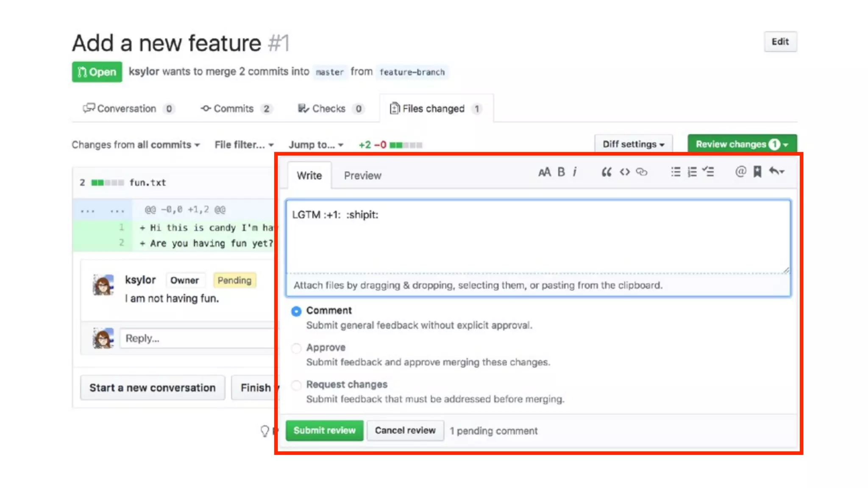Click the header text size icon

click(544, 172)
